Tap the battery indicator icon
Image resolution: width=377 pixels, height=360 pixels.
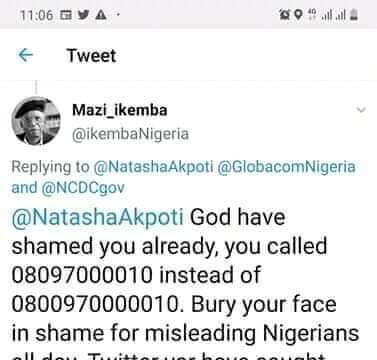click(354, 15)
